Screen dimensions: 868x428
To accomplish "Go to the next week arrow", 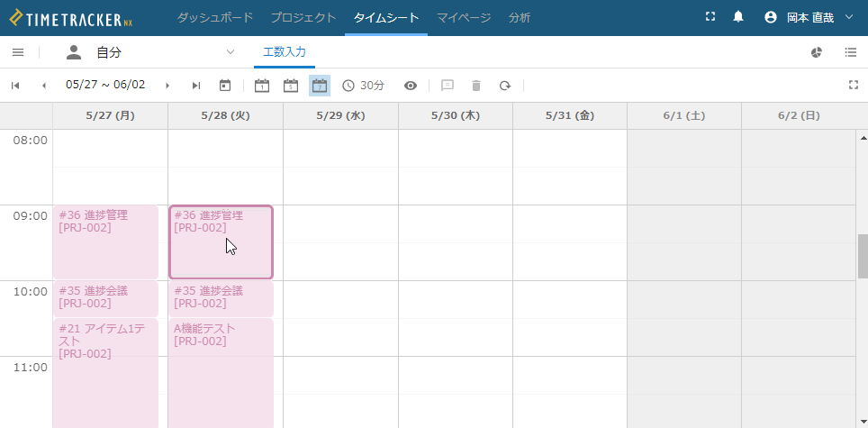I will [x=167, y=86].
